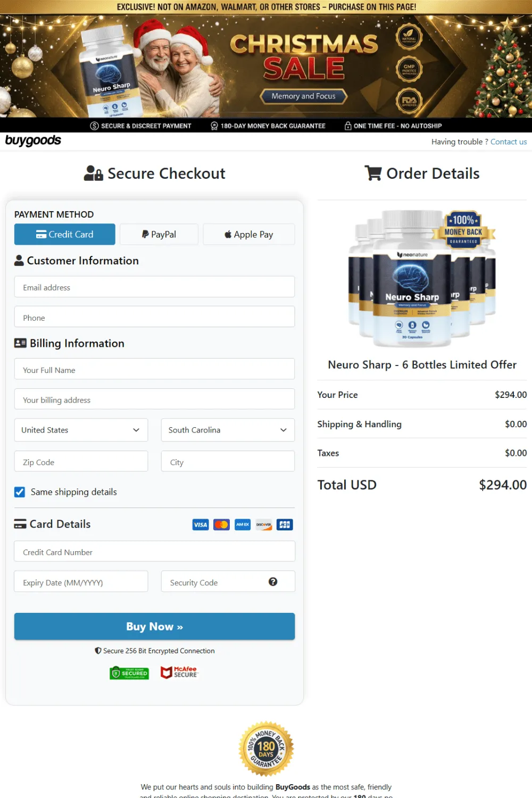
Task: Open the country dropdown showing United States
Action: tap(81, 430)
